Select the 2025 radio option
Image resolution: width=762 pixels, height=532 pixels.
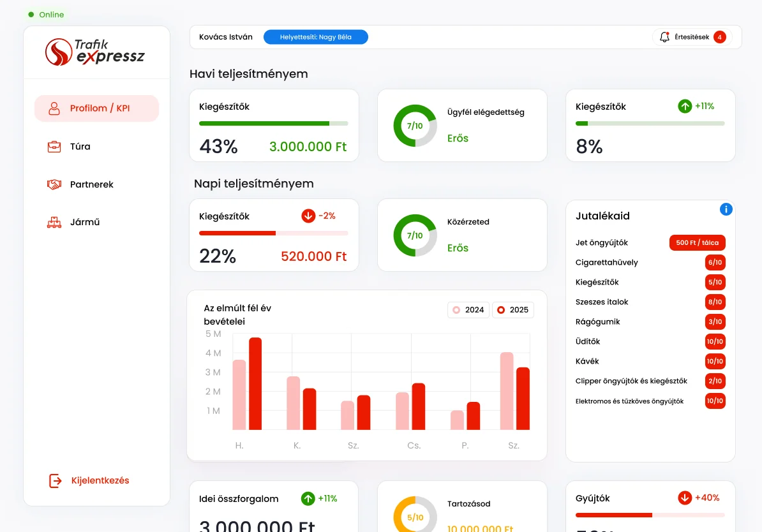point(501,310)
